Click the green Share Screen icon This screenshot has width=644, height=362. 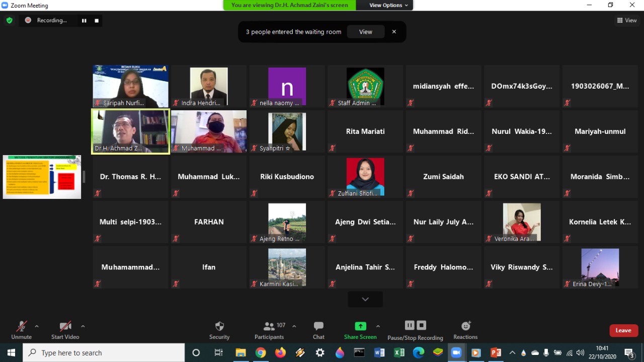pyautogui.click(x=360, y=326)
